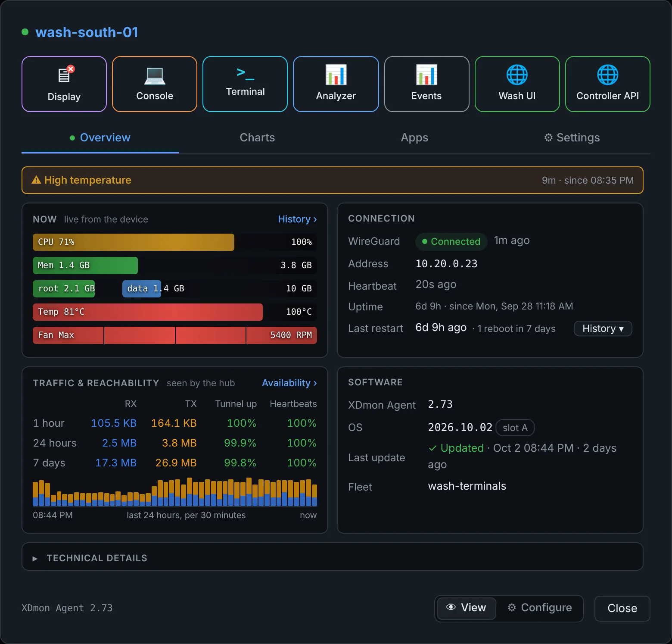The height and width of the screenshot is (644, 672).
Task: Click the Close button
Action: click(622, 608)
